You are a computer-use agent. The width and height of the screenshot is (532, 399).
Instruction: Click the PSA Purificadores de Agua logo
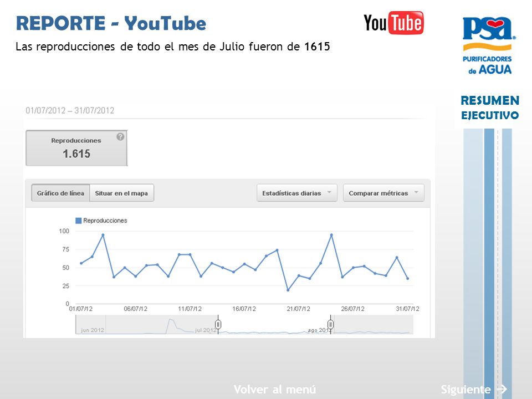(488, 45)
